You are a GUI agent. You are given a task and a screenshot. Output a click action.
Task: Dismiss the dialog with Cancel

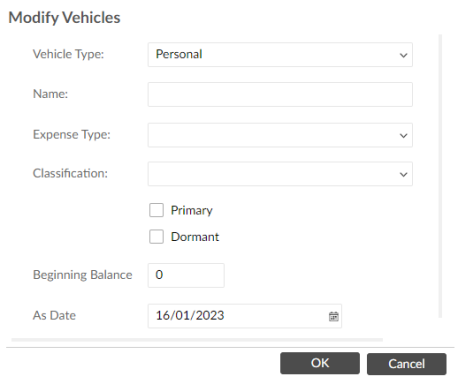407,364
